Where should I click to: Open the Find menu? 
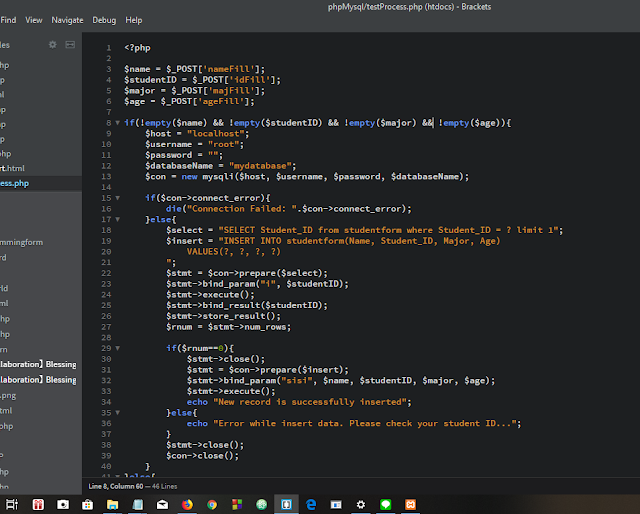tap(8, 20)
